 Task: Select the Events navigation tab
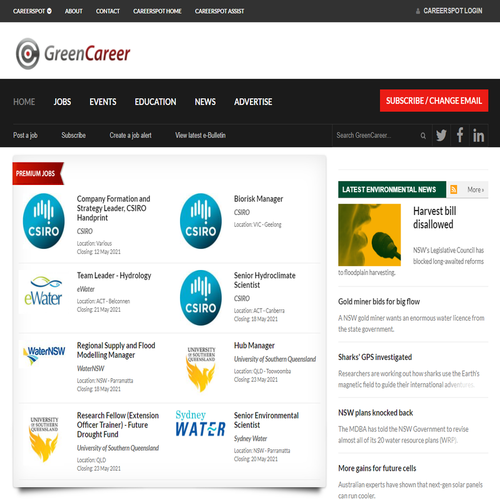click(103, 102)
